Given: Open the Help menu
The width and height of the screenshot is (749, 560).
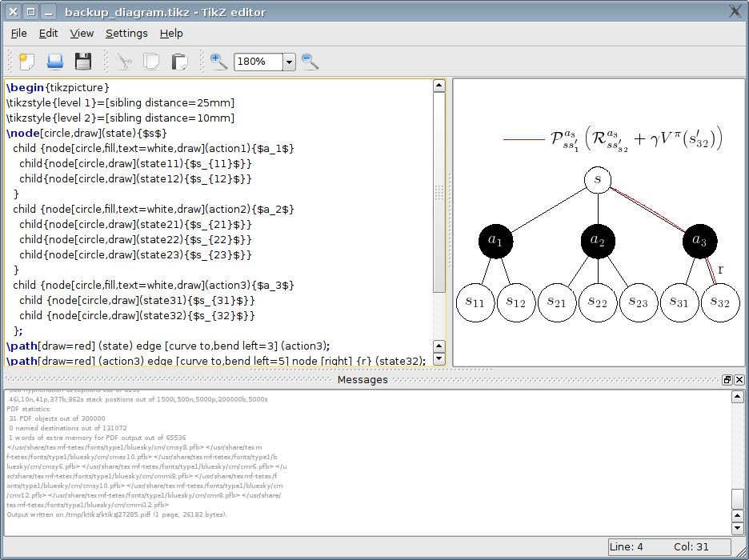Looking at the screenshot, I should (x=171, y=33).
